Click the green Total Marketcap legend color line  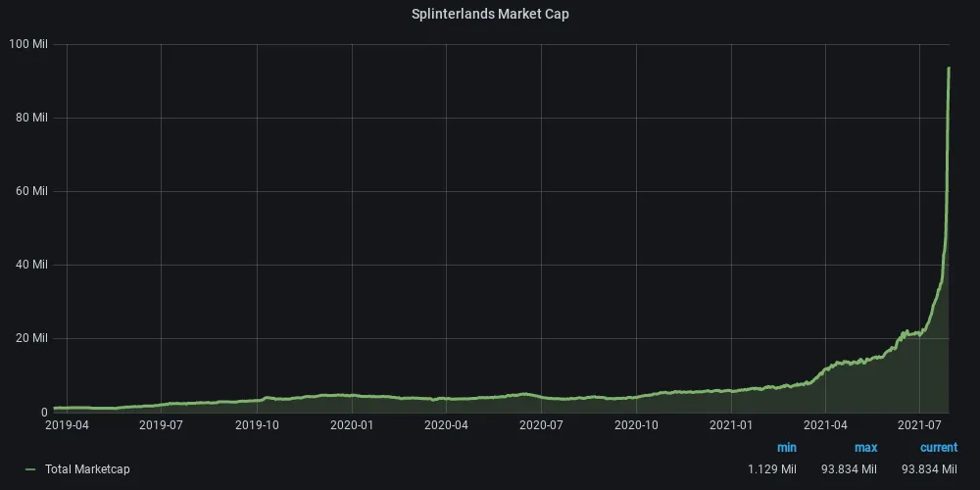[x=30, y=469]
